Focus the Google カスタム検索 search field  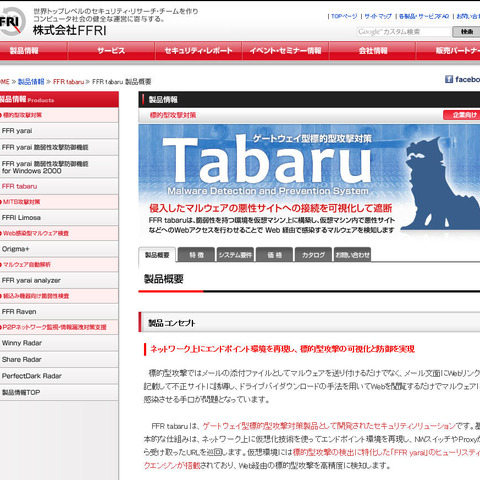404,32
